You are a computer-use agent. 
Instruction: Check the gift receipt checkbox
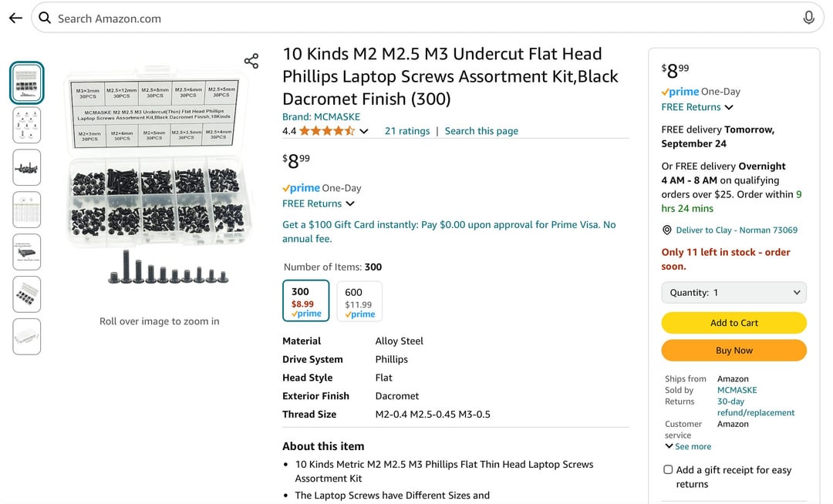(x=668, y=470)
